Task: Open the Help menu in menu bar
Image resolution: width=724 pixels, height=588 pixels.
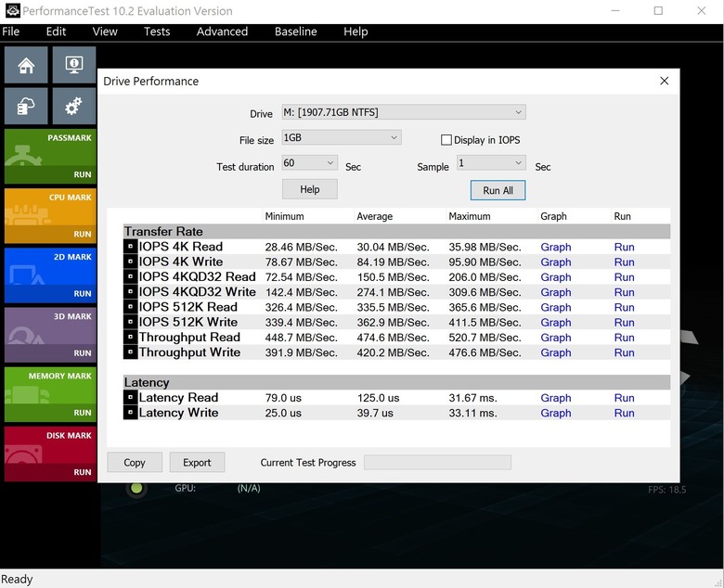Action: (356, 32)
